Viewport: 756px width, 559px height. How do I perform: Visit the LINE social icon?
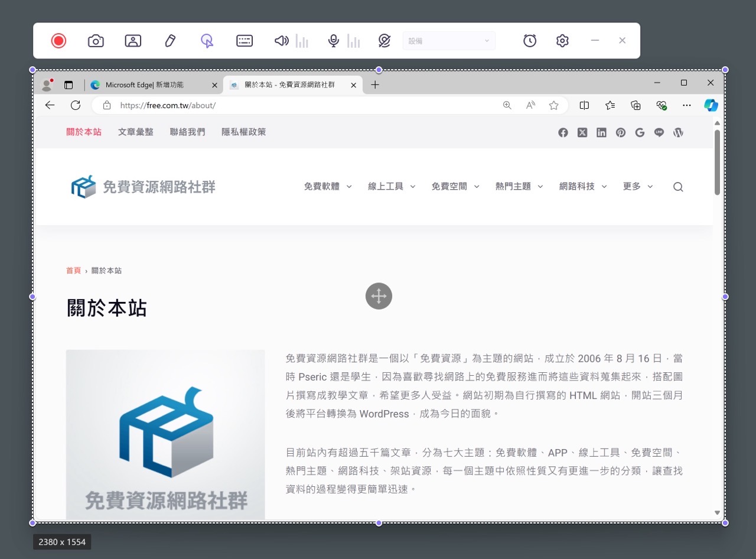point(659,132)
